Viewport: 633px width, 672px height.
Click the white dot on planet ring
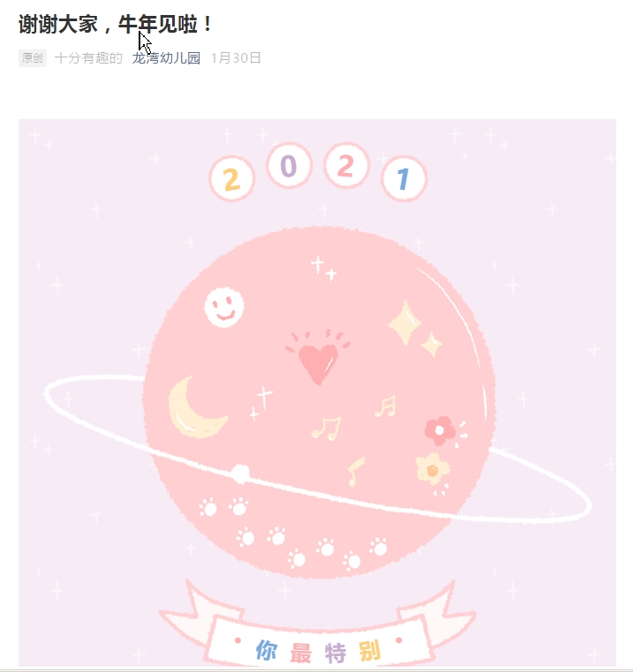click(x=240, y=474)
